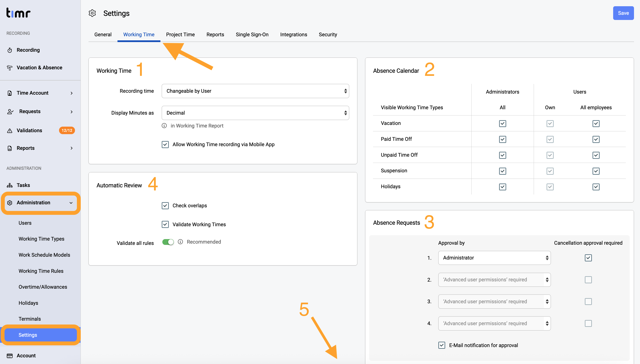Open the Single Sign-On tab
The image size is (640, 364).
(252, 35)
